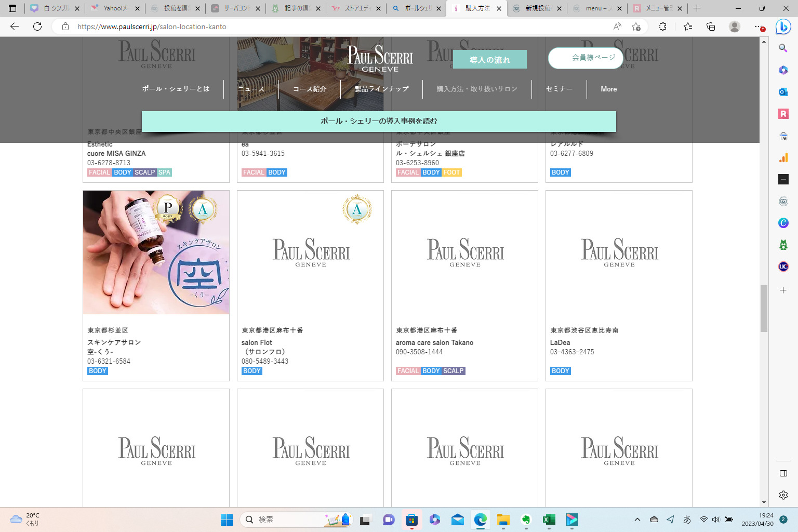The height and width of the screenshot is (532, 798).
Task: Open the セミナー menu item
Action: pos(559,89)
